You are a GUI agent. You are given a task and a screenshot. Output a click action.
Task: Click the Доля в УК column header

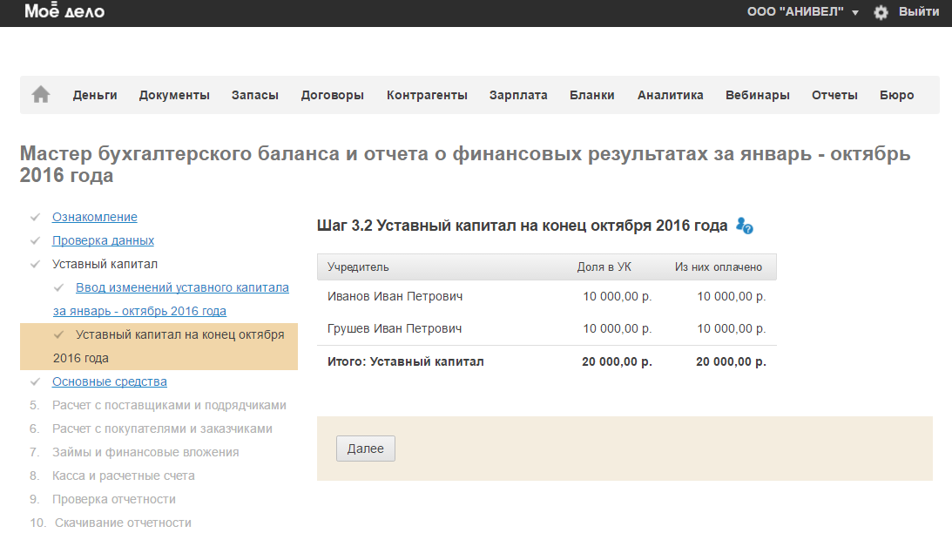[x=604, y=267]
